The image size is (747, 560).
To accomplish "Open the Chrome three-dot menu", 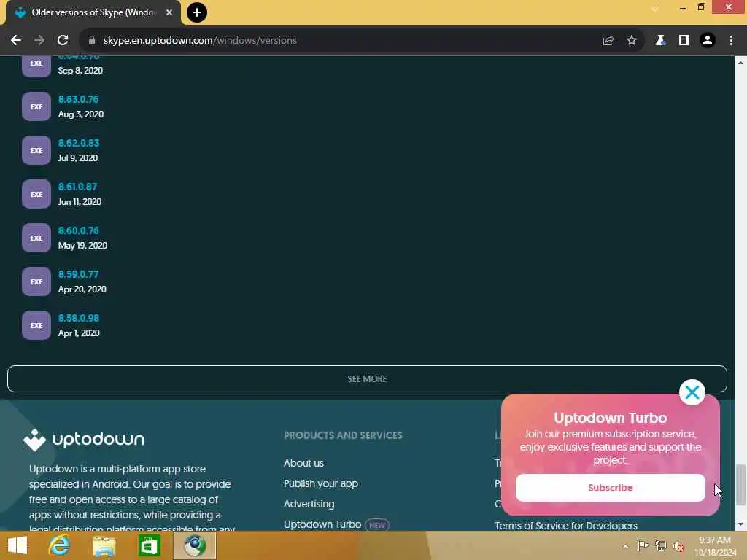I will pos(731,41).
